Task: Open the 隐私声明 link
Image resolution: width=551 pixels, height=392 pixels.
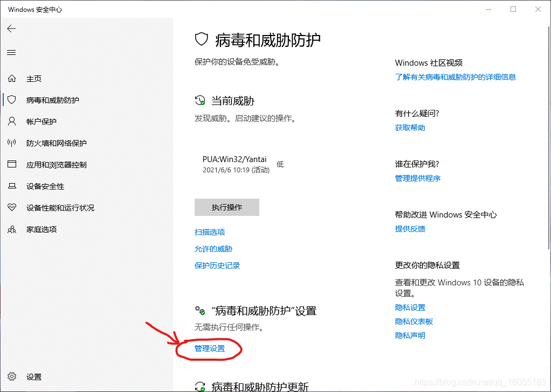Action: tap(410, 335)
